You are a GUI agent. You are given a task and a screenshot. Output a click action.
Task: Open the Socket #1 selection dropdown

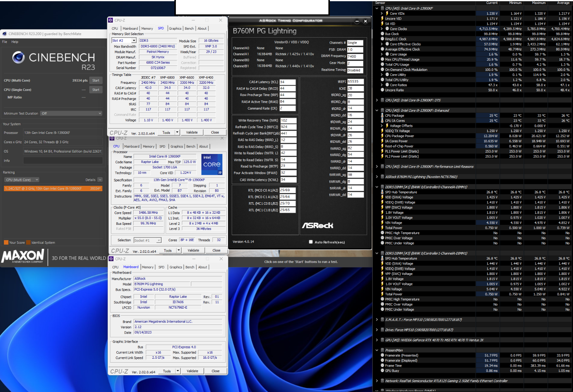tap(159, 240)
